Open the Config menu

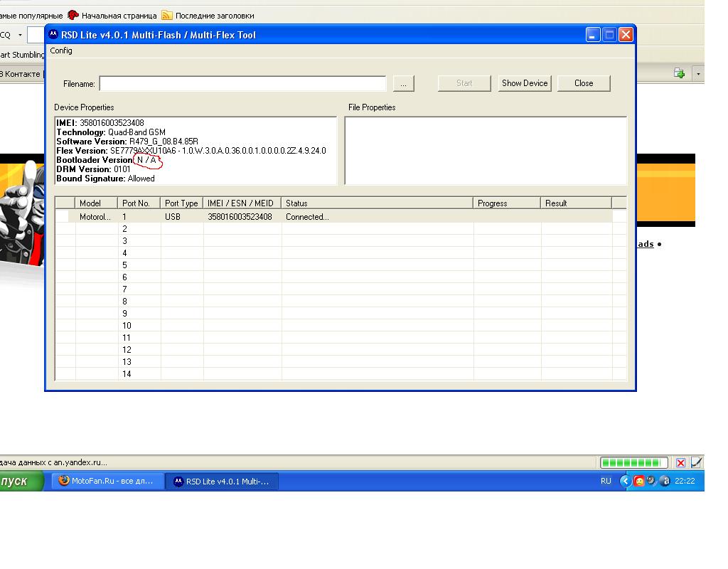pos(61,50)
